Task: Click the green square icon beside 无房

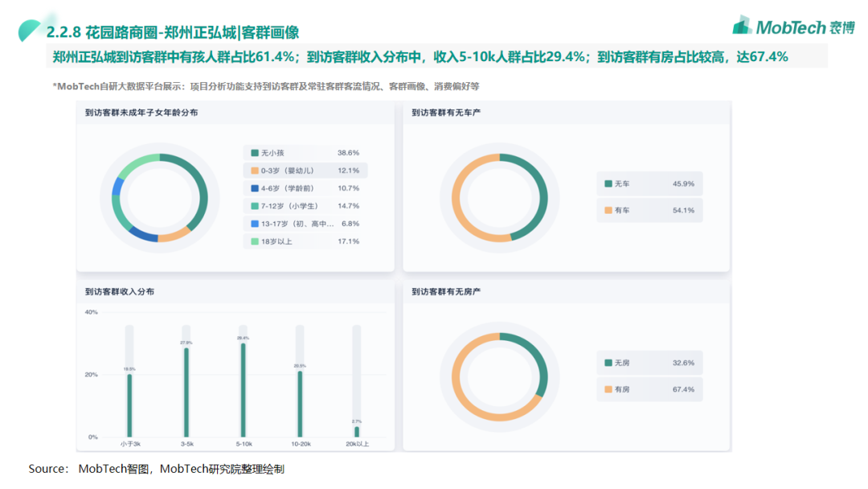Action: pos(608,363)
